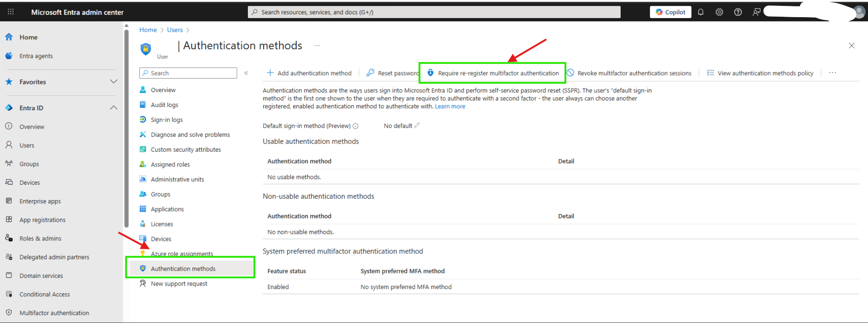Launch Copilot from the header

pos(671,12)
